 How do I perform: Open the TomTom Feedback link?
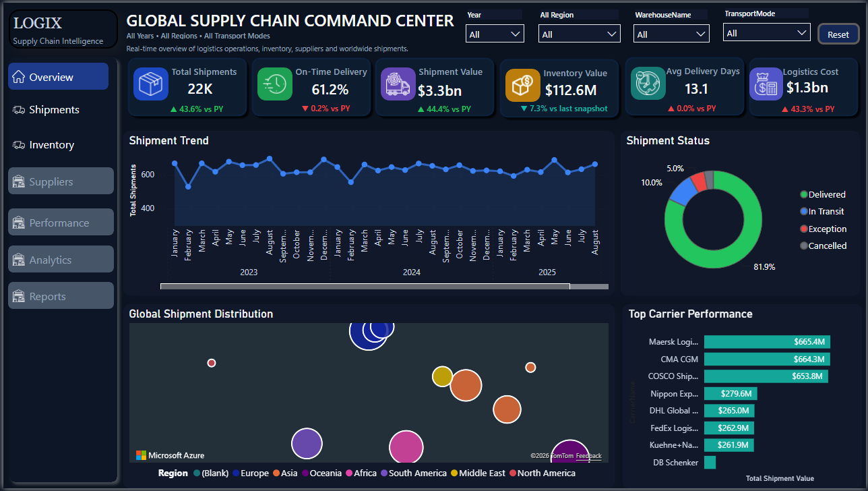588,456
